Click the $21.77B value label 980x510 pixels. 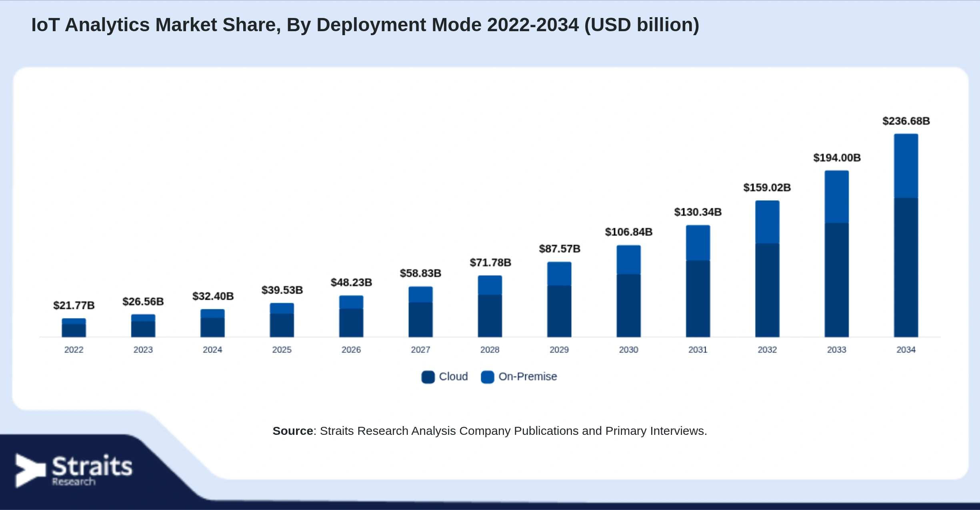(74, 306)
